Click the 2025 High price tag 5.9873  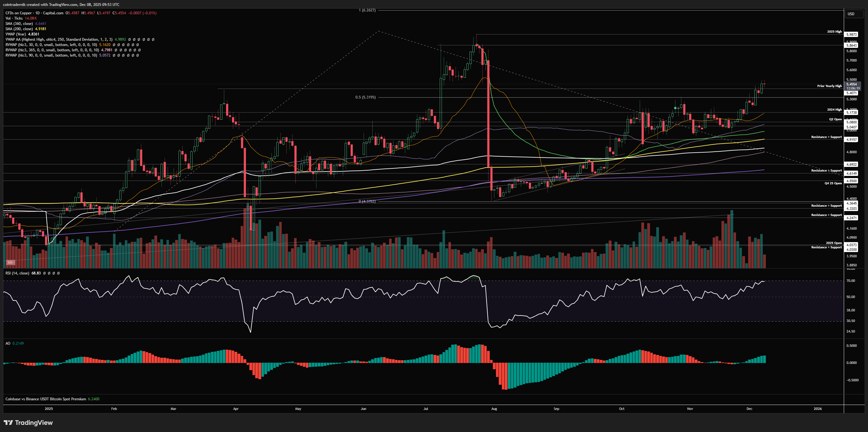pos(852,34)
